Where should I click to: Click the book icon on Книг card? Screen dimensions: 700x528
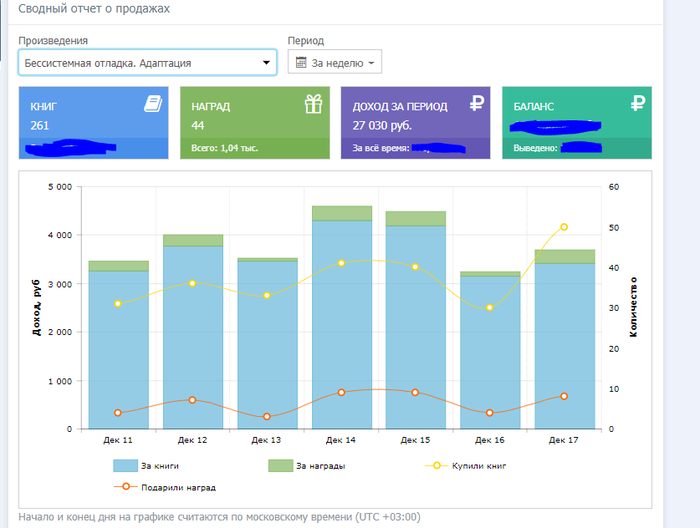(x=152, y=104)
